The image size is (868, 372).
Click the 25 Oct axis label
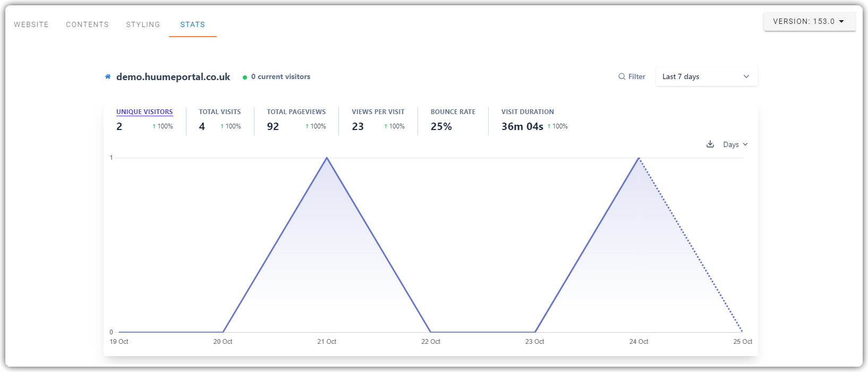(x=743, y=342)
